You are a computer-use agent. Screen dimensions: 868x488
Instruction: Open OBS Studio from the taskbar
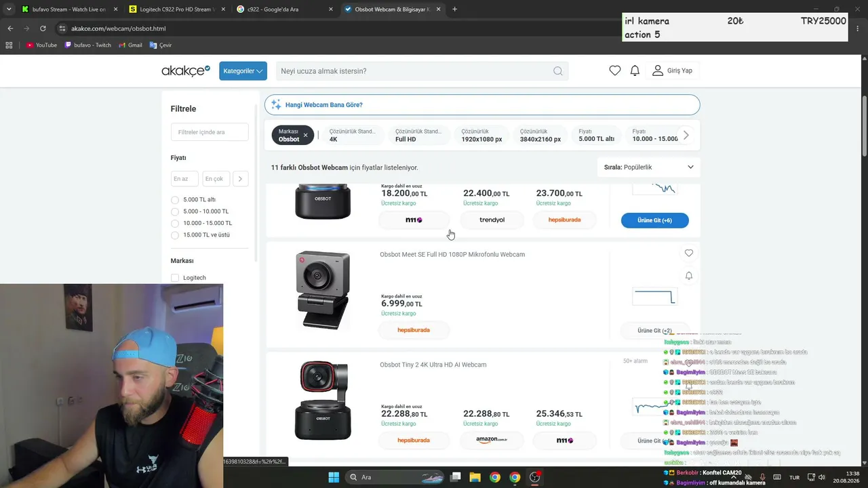tap(535, 477)
